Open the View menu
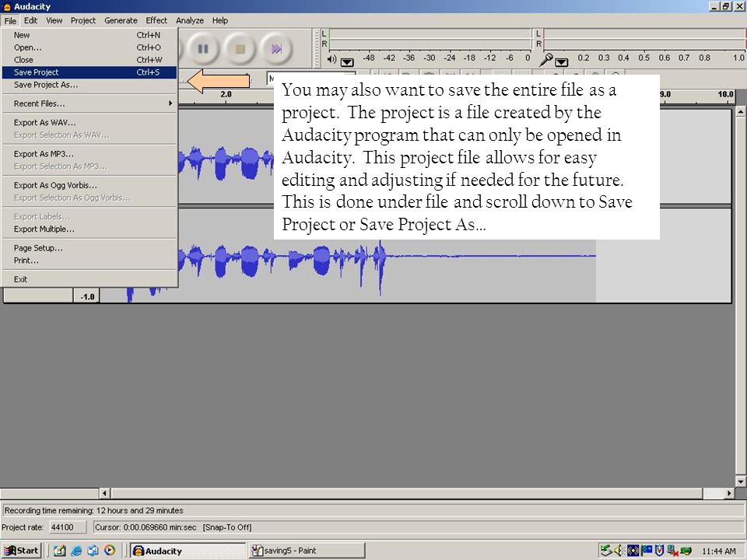 tap(54, 20)
